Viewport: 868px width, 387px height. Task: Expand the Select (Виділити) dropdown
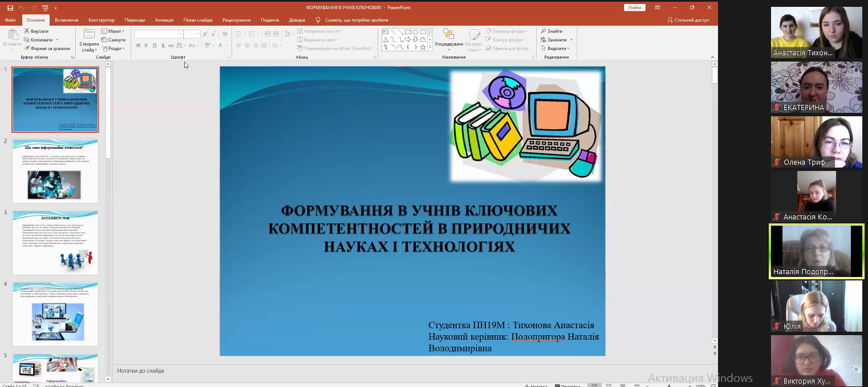click(x=556, y=48)
